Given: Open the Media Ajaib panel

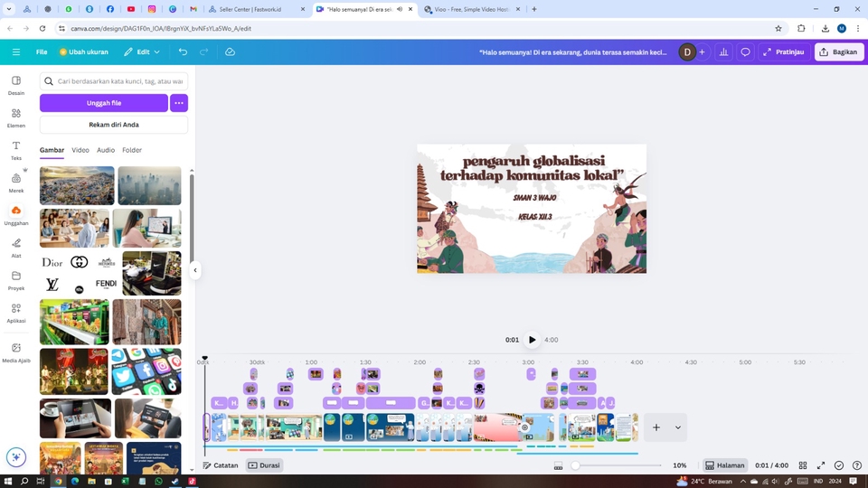Looking at the screenshot, I should click(x=16, y=352).
